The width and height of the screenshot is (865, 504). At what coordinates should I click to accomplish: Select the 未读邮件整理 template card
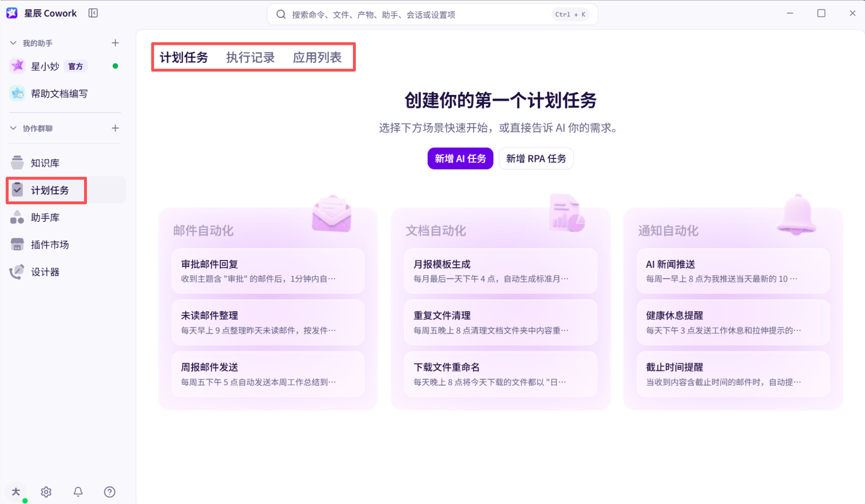tap(268, 323)
